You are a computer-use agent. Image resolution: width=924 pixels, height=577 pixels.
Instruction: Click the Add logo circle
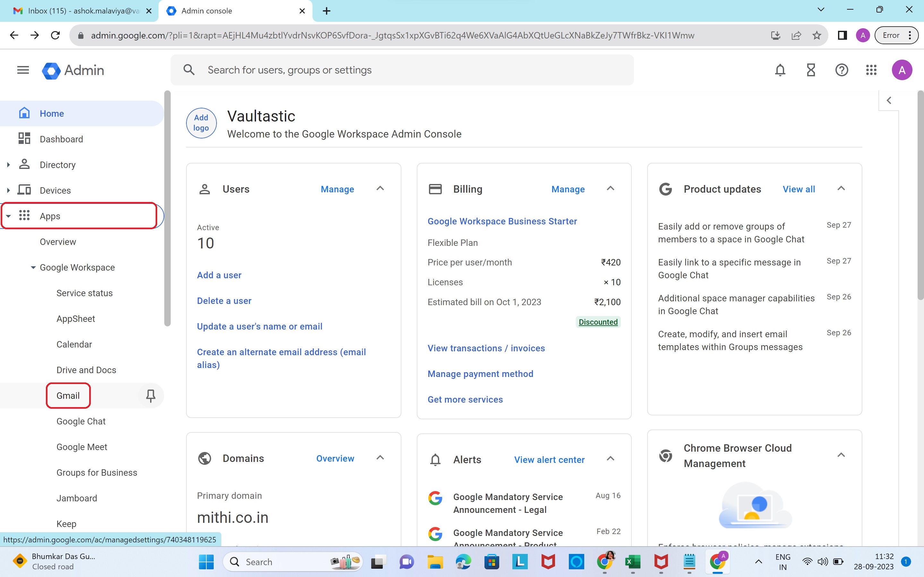(x=201, y=123)
